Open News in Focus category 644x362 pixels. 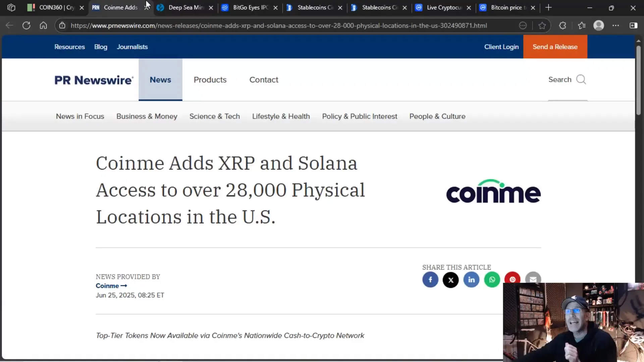coord(80,116)
